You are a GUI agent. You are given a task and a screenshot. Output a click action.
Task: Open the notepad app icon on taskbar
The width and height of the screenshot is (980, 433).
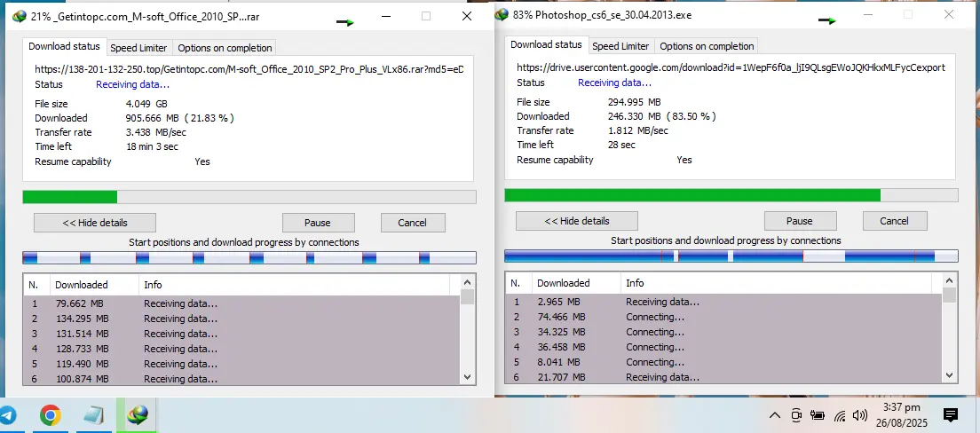tap(94, 415)
